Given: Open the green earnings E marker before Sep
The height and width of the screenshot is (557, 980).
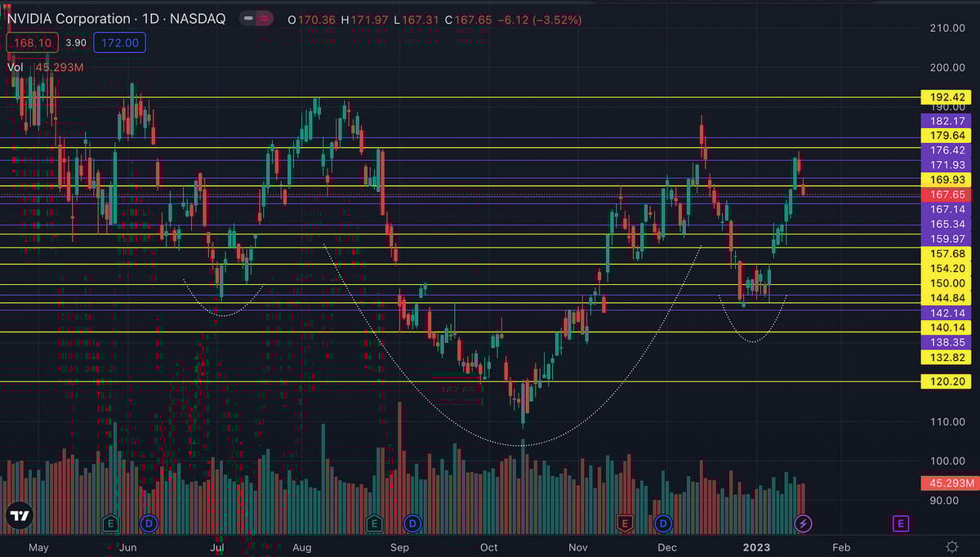Looking at the screenshot, I should (374, 523).
